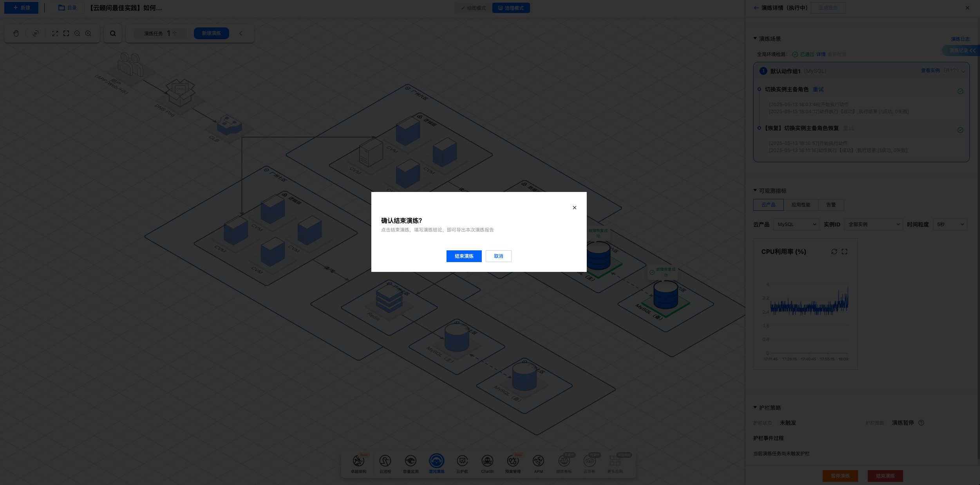Click the zoom in magnifier icon
980x485 pixels.
[88, 33]
